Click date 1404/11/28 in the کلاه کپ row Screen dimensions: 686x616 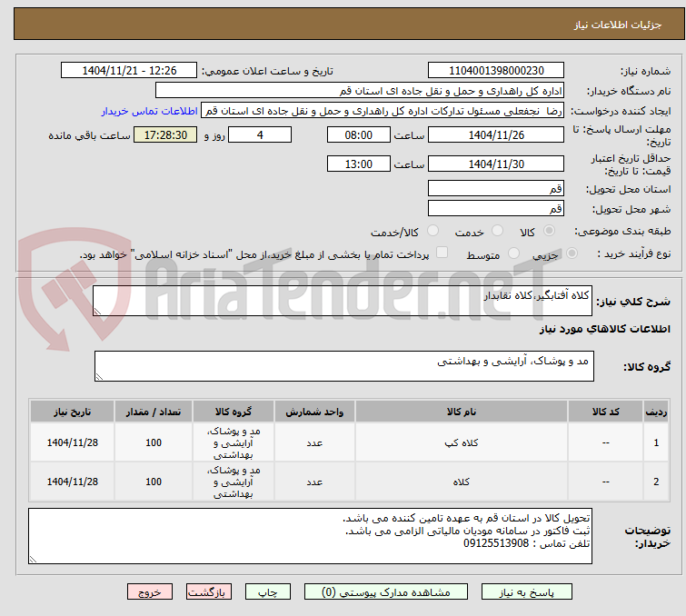click(x=72, y=442)
